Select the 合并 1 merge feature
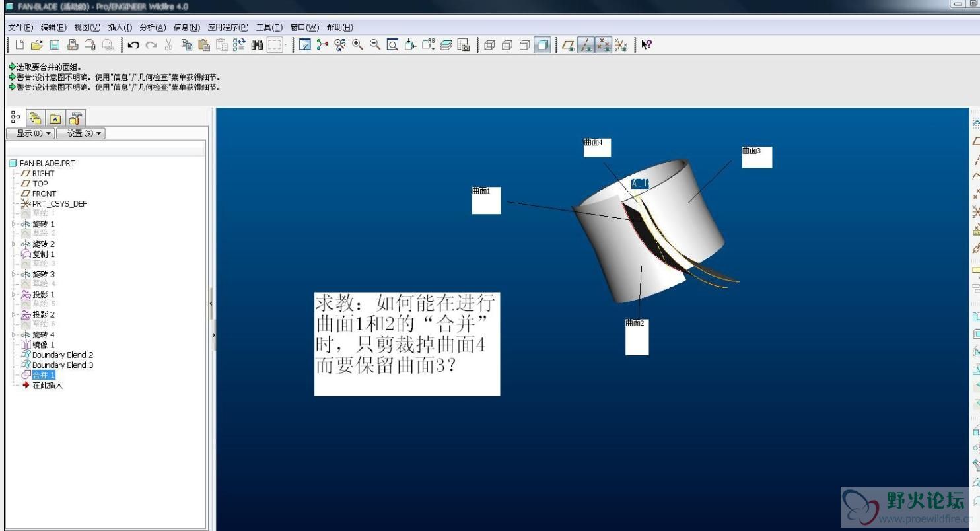 click(x=44, y=375)
